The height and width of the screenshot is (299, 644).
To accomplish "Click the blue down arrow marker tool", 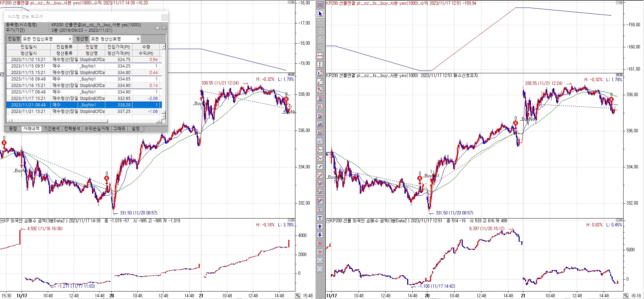I will tap(320, 235).
